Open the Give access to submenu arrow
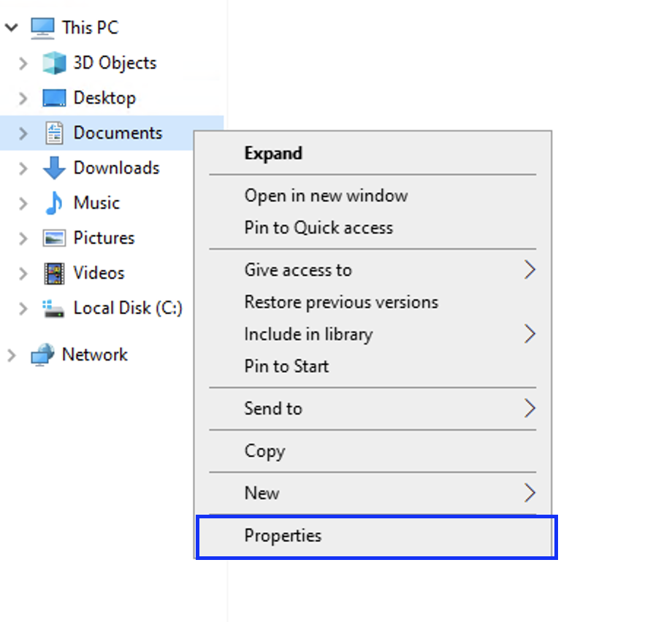The height and width of the screenshot is (622, 672). (x=530, y=270)
